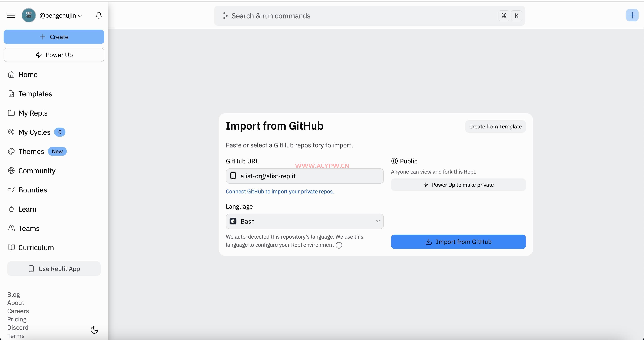Click the GitHub URL input field

point(310,176)
